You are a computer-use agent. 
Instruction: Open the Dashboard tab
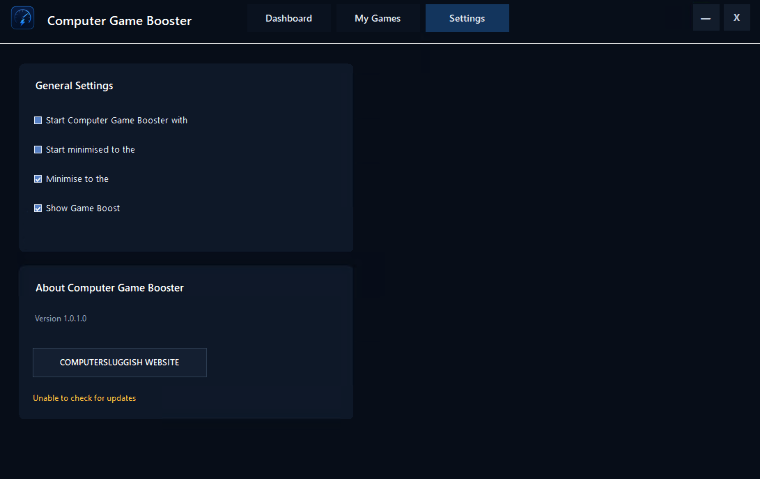pos(288,18)
